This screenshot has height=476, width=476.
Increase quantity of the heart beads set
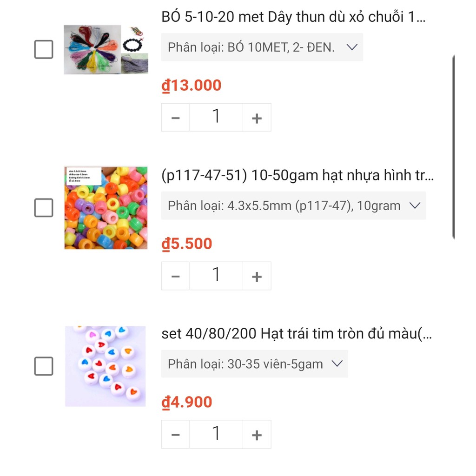pos(257,434)
